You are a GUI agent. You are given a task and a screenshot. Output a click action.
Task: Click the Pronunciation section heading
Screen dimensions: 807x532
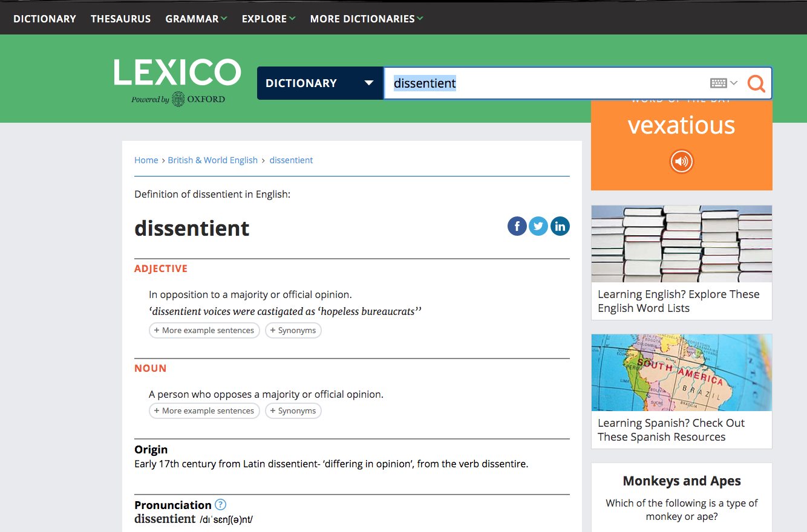(x=173, y=505)
